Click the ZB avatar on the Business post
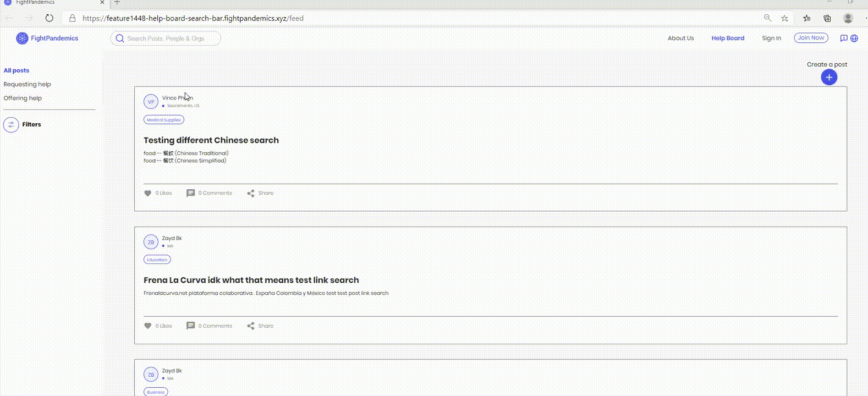868x396 pixels. click(151, 375)
